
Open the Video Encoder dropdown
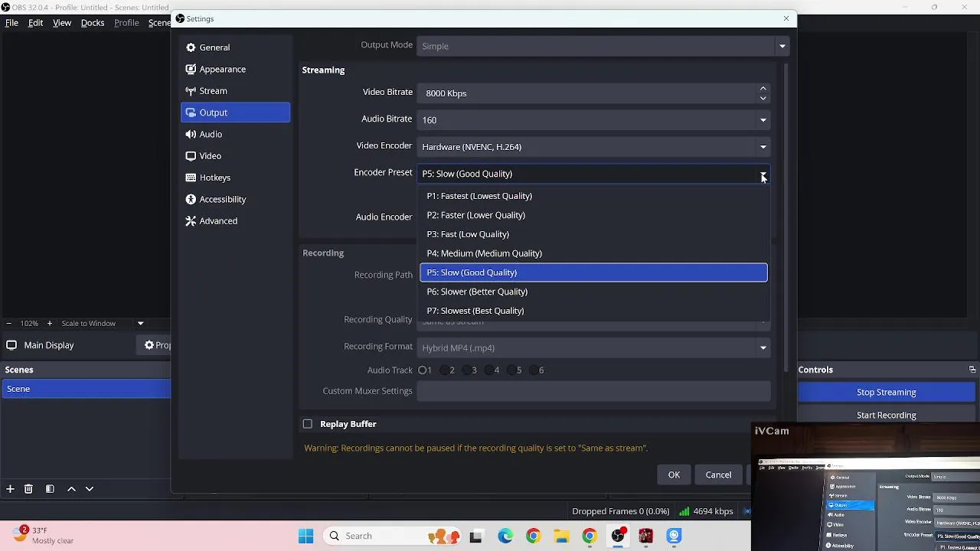(593, 146)
